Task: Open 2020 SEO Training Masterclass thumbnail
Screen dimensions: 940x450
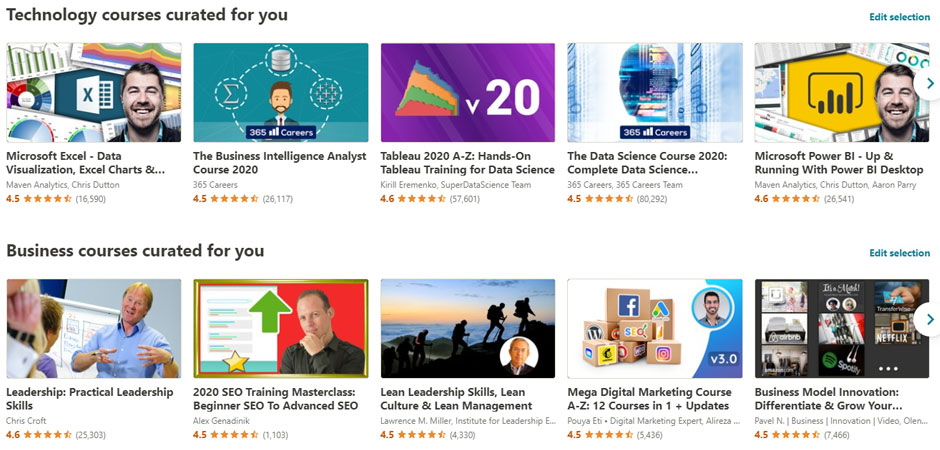Action: click(281, 328)
